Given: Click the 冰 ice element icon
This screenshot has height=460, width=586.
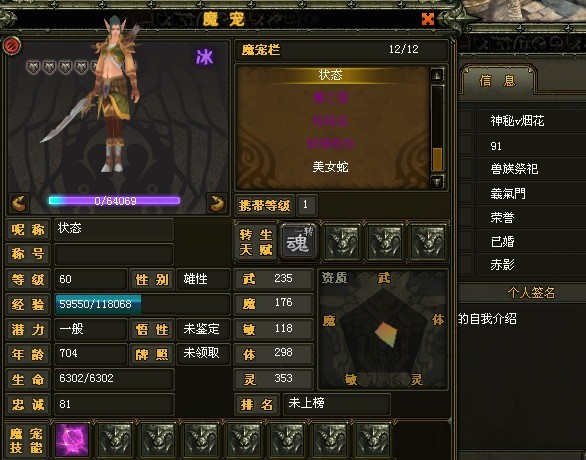Looking at the screenshot, I should 204,58.
